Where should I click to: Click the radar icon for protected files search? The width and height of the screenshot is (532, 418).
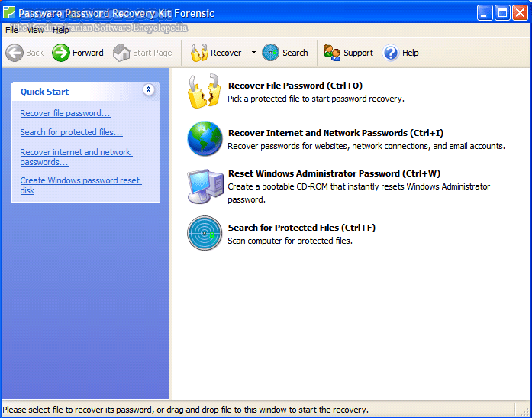[204, 234]
